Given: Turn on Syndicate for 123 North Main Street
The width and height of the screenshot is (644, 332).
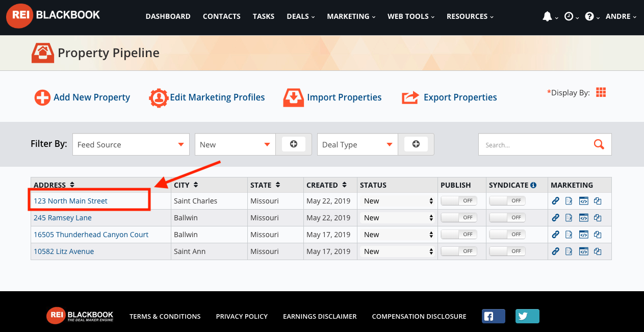Looking at the screenshot, I should (x=507, y=201).
